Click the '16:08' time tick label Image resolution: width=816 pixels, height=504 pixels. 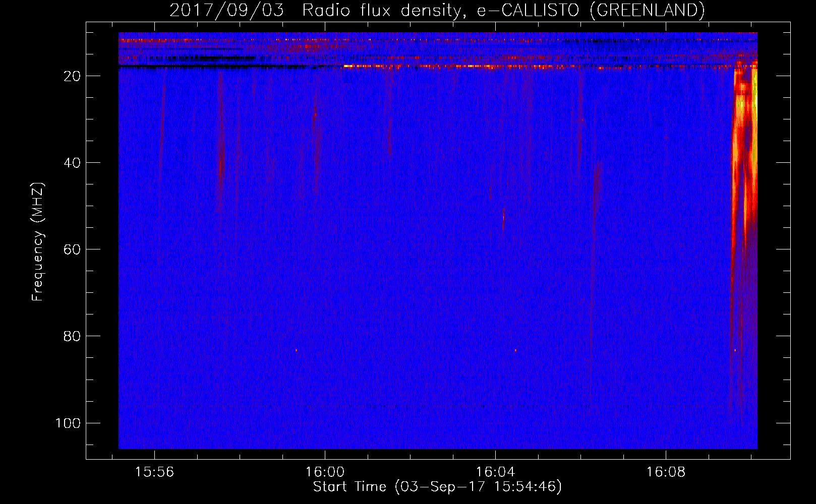point(666,472)
